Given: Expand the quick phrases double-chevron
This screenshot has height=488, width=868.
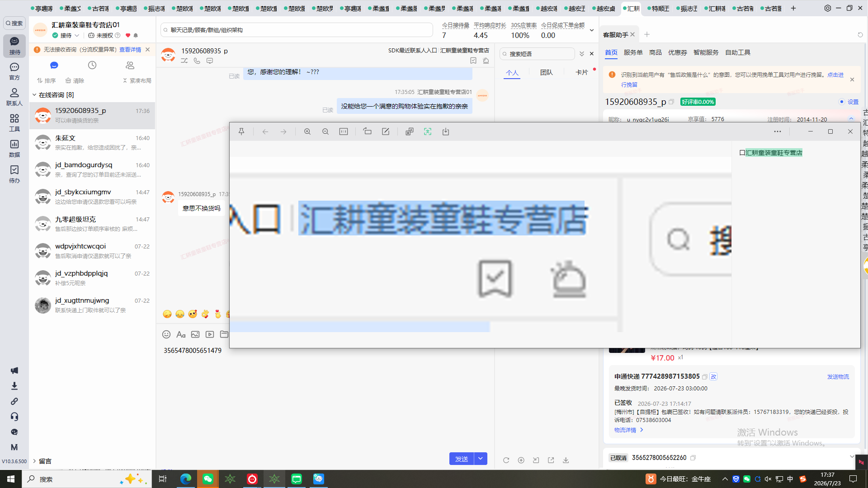Looking at the screenshot, I should (x=582, y=54).
